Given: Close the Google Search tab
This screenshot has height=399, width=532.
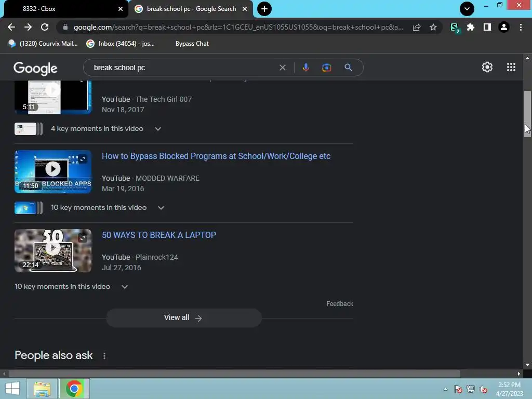Looking at the screenshot, I should 245,9.
